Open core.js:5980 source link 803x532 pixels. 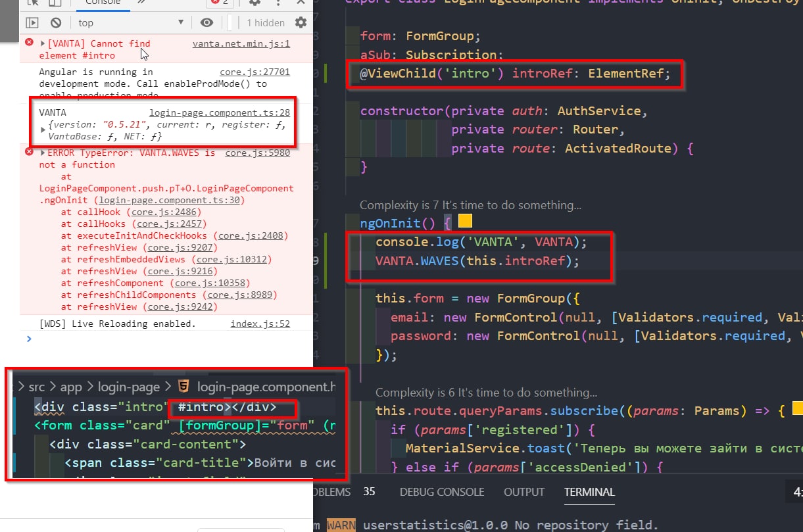click(257, 153)
